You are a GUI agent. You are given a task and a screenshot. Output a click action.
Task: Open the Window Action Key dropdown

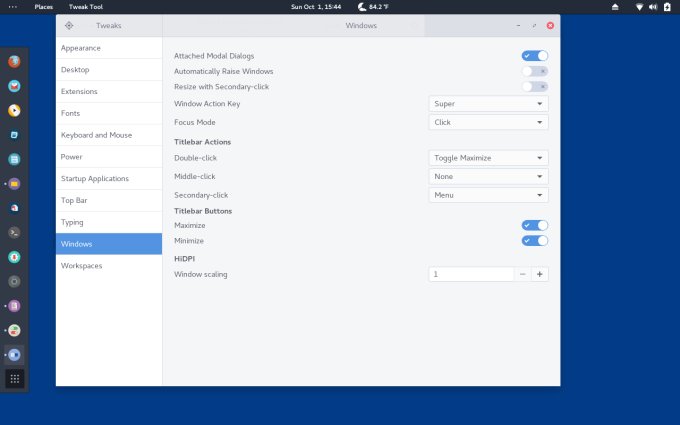click(x=488, y=104)
